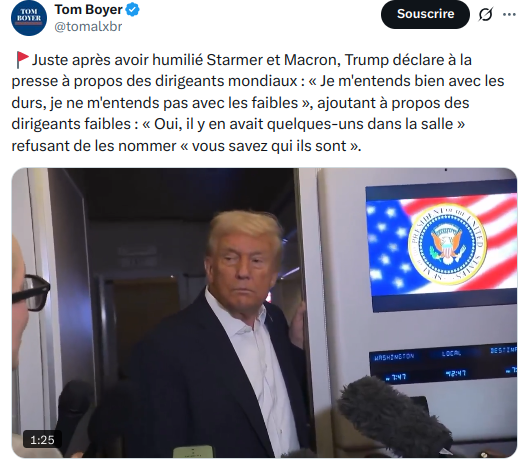
Task: Click the word Macron in the tweet
Action: click(313, 60)
